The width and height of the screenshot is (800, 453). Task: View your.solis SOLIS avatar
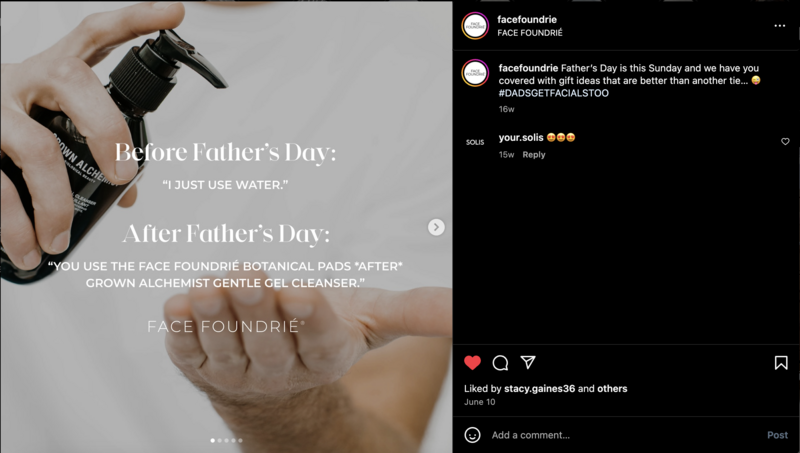(x=475, y=142)
